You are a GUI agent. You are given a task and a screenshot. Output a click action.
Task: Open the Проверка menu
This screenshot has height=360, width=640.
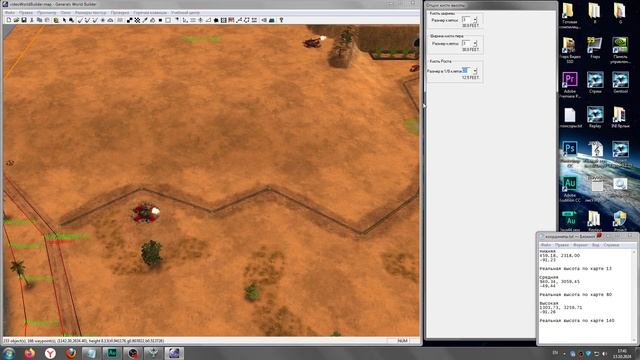(x=120, y=13)
